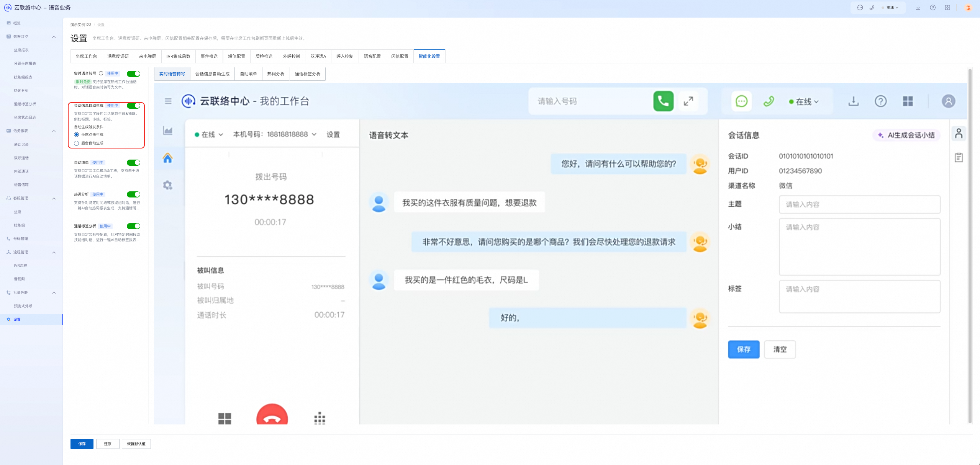Open the download icon in top bar
Viewport: 980px width, 465px height.
[918, 8]
